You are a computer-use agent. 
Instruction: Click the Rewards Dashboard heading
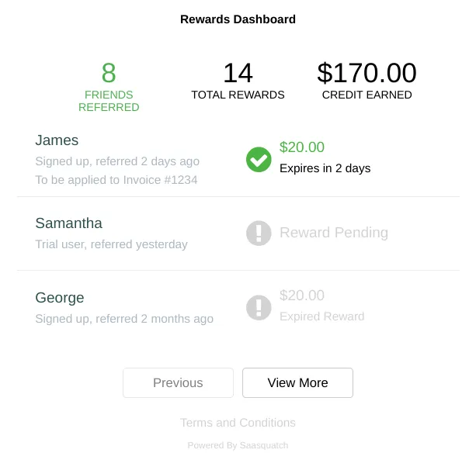coord(238,19)
